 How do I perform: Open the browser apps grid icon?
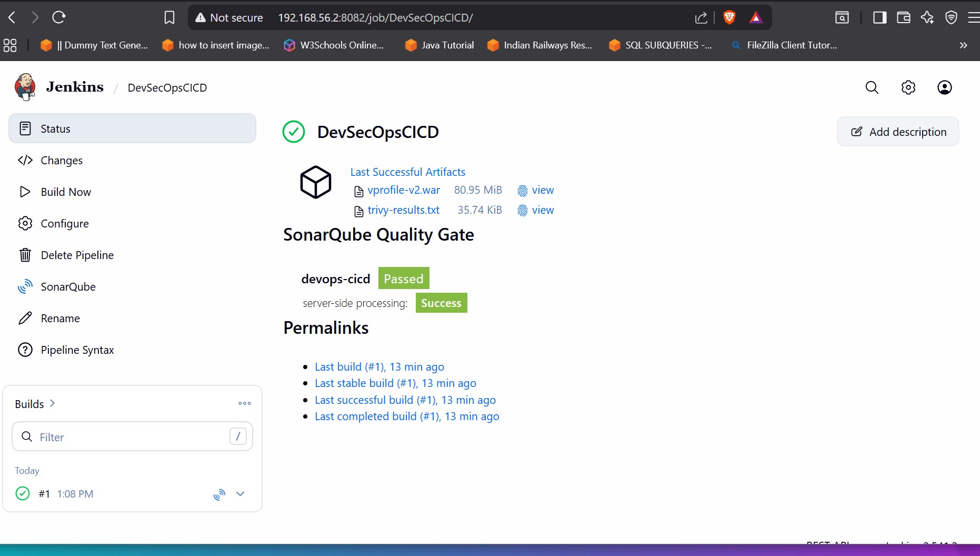click(10, 45)
